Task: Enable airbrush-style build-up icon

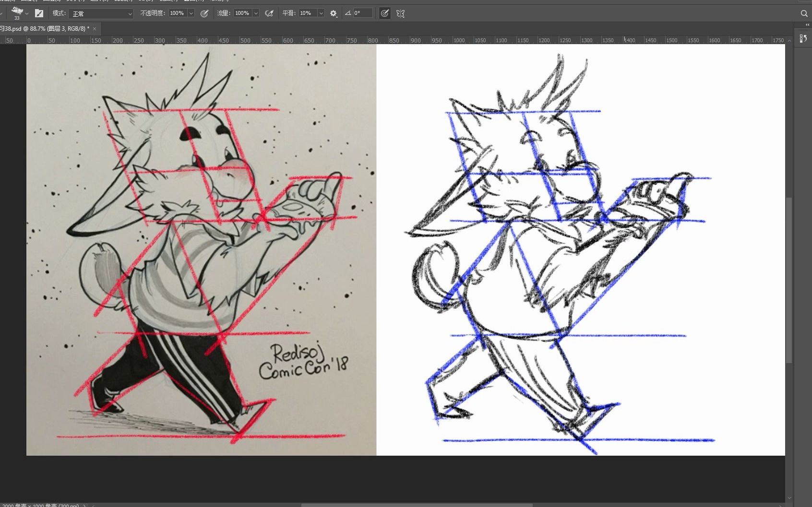Action: [270, 13]
